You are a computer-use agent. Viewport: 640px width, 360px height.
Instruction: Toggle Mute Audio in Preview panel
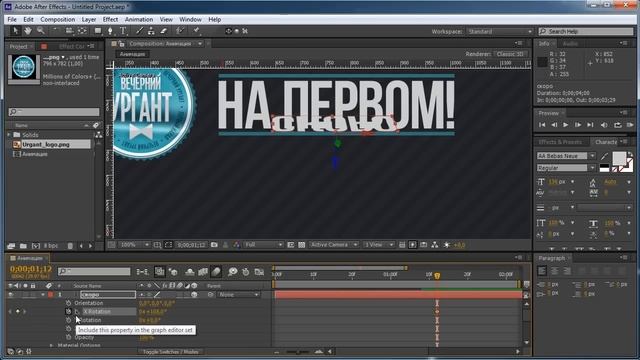click(604, 125)
